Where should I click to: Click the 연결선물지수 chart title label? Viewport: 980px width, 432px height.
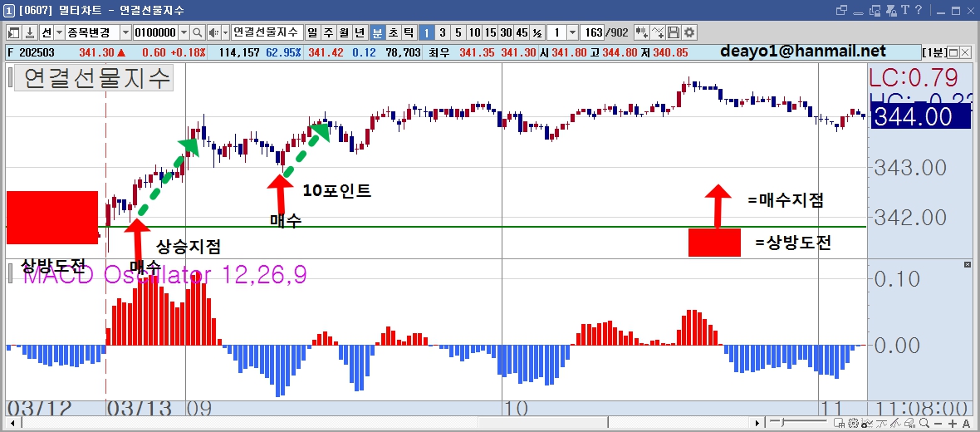pyautogui.click(x=93, y=78)
